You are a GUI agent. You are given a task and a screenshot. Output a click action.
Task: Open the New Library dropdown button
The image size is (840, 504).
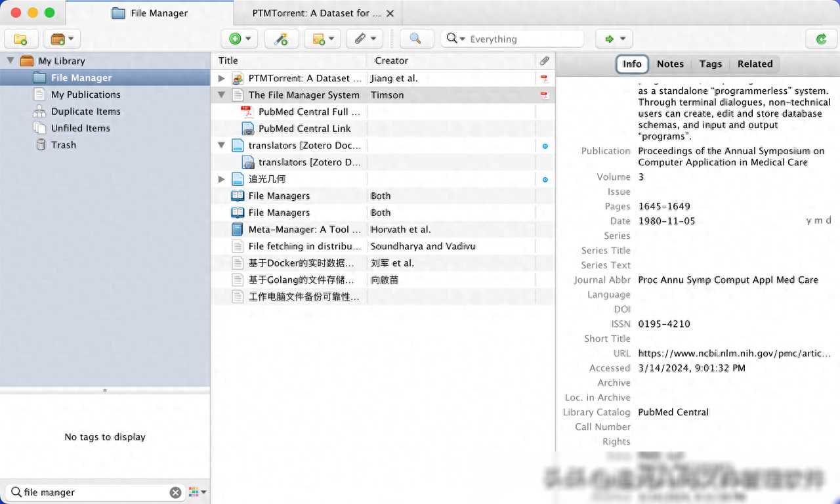tap(62, 39)
